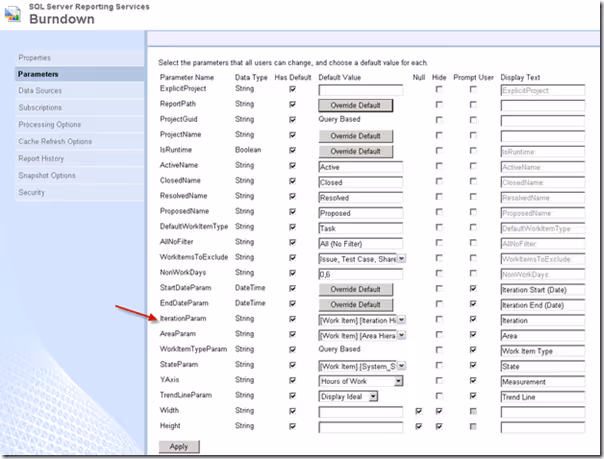Click the Reporting Services report icon

12,13
